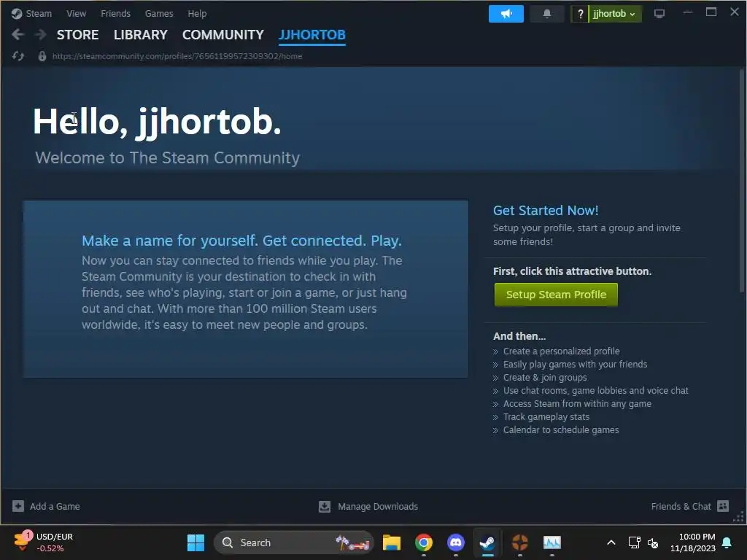747x560 pixels.
Task: Click the Add a Game plus icon
Action: click(18, 506)
